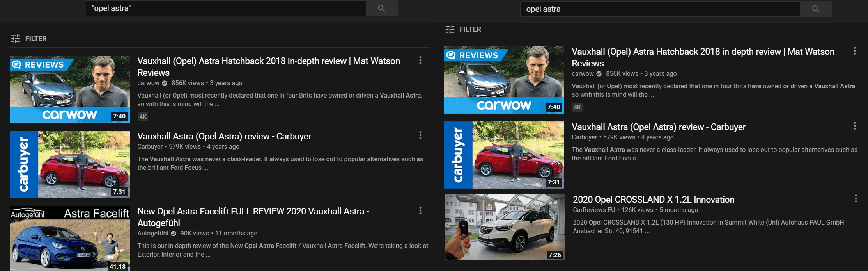The image size is (868, 271).
Task: Click the description mentioning Autohaus PAUL GmbH
Action: (709, 227)
